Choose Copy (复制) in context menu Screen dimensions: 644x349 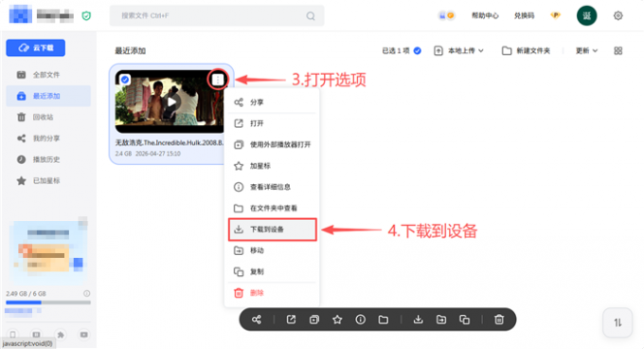coord(272,272)
